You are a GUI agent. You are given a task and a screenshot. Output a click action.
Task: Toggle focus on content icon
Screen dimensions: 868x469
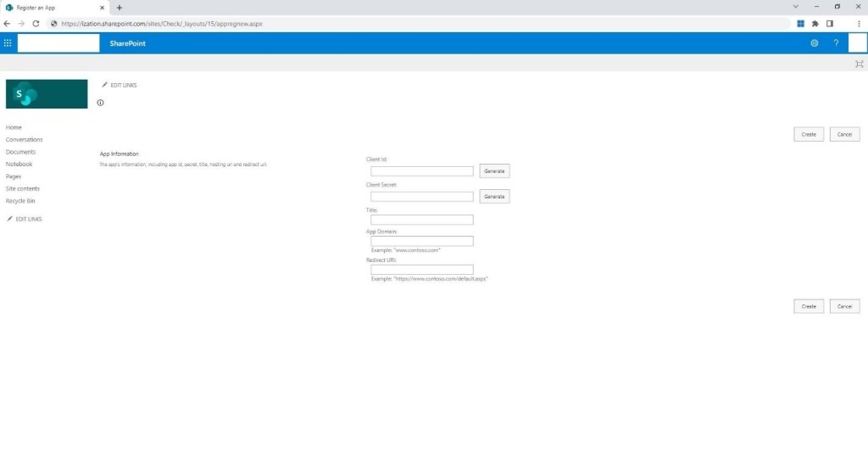(x=859, y=64)
